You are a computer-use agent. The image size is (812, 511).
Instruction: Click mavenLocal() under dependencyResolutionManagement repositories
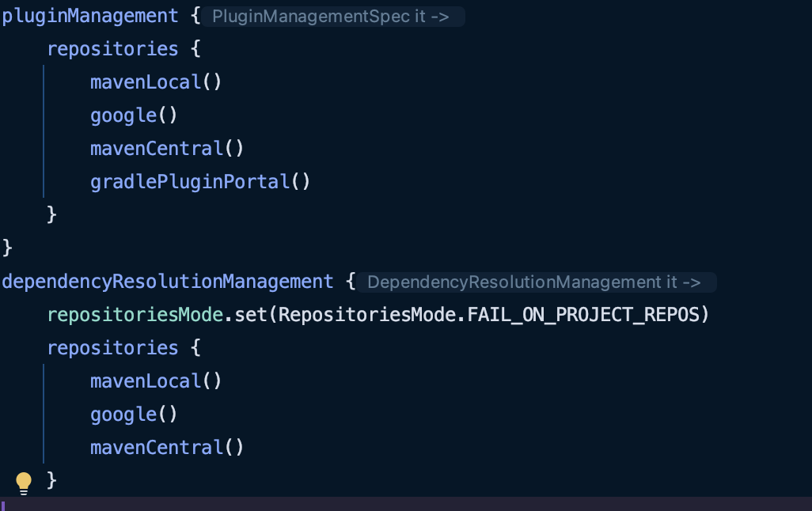point(156,381)
